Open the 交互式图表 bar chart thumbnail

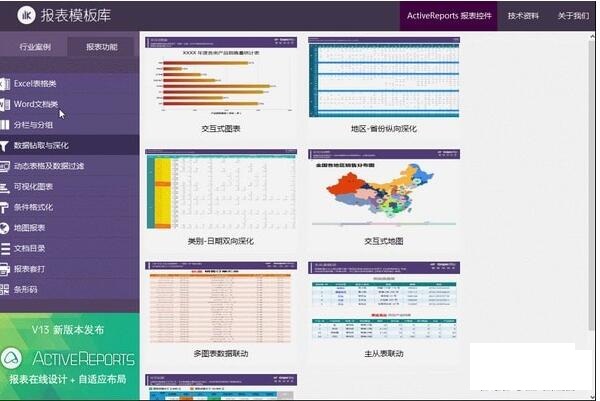tap(221, 80)
